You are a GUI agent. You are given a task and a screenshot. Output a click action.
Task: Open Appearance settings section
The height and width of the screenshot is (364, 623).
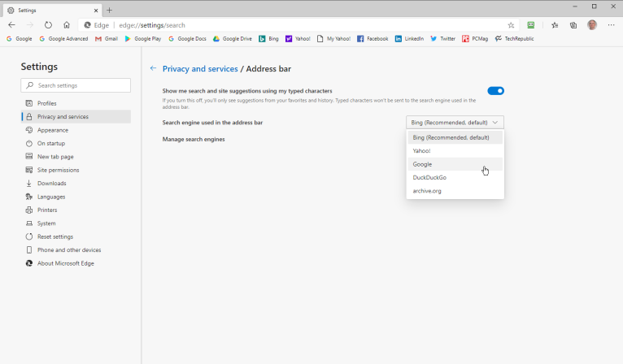click(76, 130)
